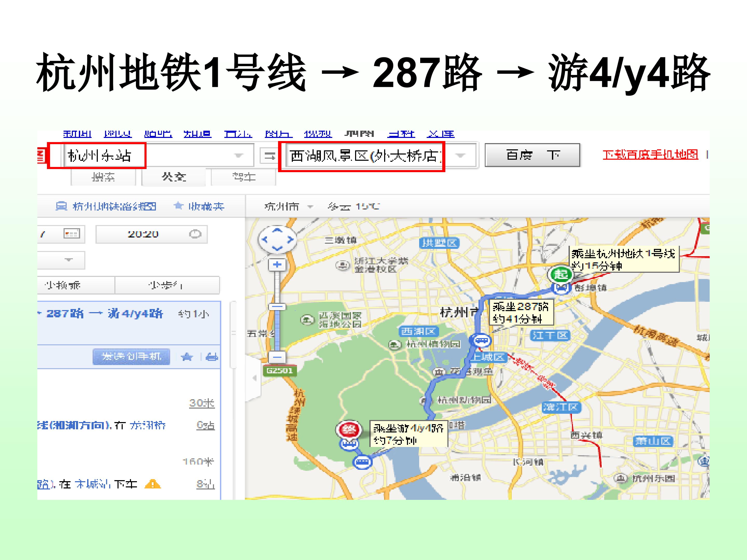
Task: Switch to the 搜索 search tab
Action: (103, 177)
